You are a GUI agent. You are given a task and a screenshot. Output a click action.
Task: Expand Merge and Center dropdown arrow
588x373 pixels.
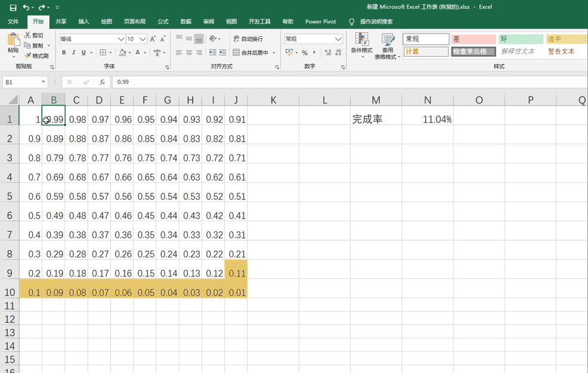(x=274, y=53)
